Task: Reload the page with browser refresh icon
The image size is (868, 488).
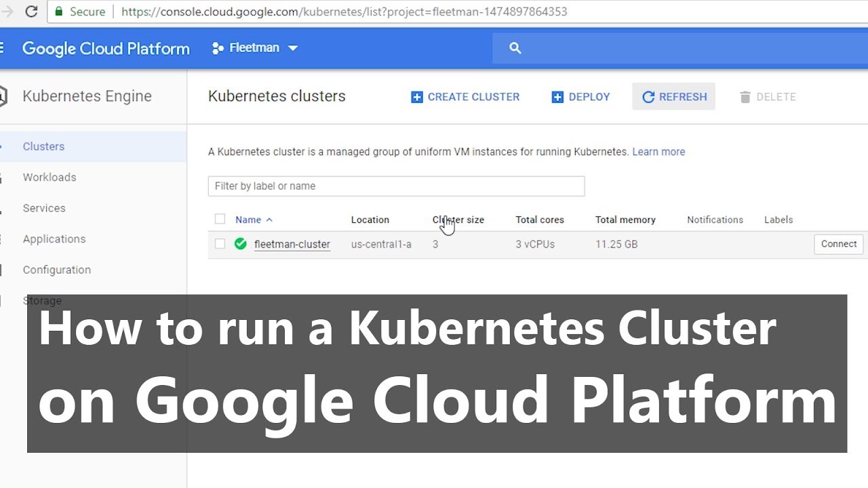Action: 31,12
